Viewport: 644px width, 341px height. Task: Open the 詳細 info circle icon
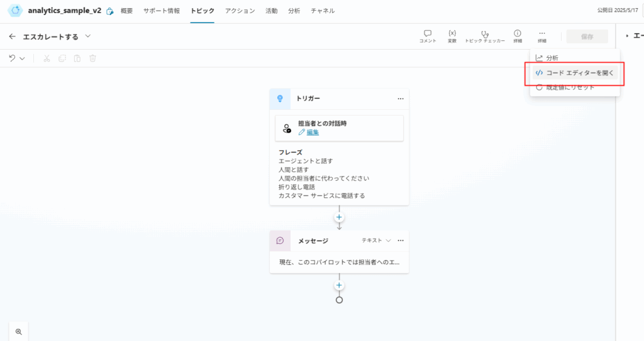[x=518, y=36]
